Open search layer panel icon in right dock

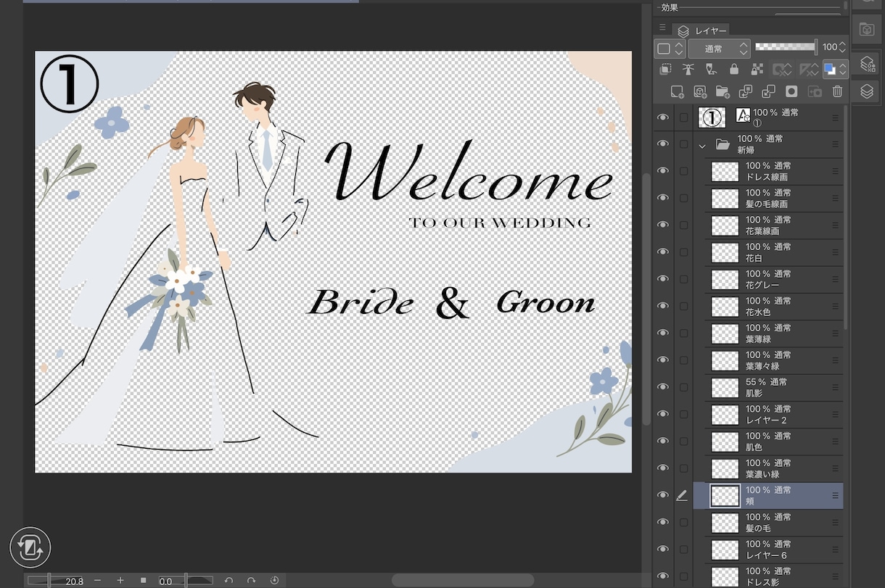866,65
